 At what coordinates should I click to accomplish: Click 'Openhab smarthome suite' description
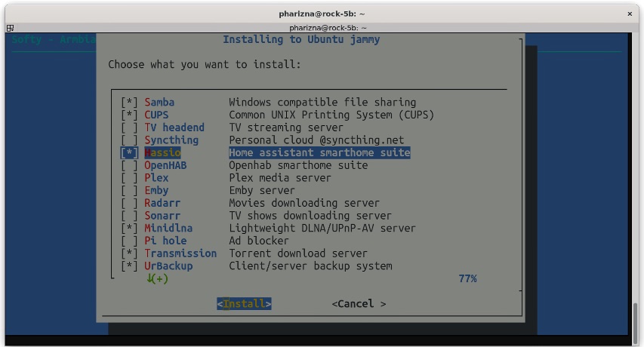[x=298, y=165]
